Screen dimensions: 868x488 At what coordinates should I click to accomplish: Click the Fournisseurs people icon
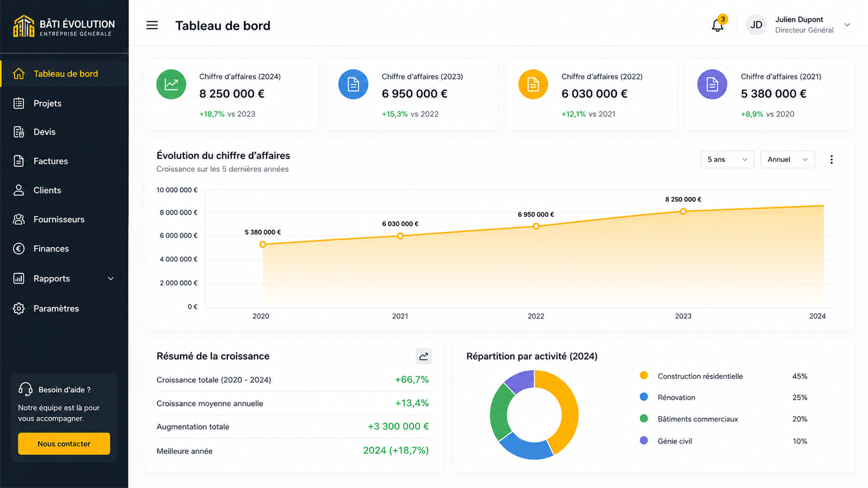(x=19, y=219)
